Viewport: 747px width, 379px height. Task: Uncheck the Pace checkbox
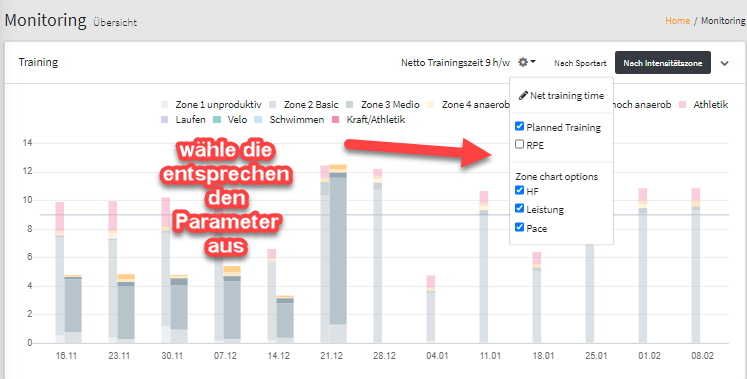[x=520, y=227]
